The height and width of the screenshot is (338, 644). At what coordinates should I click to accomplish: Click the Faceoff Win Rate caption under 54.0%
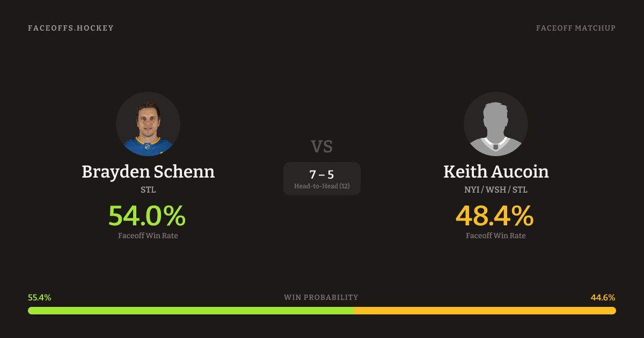tap(148, 236)
